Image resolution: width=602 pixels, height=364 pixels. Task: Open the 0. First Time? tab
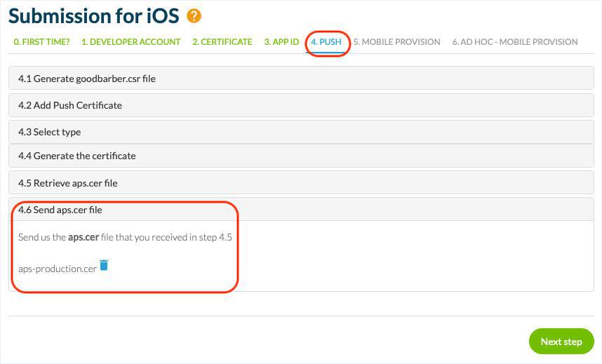[41, 42]
